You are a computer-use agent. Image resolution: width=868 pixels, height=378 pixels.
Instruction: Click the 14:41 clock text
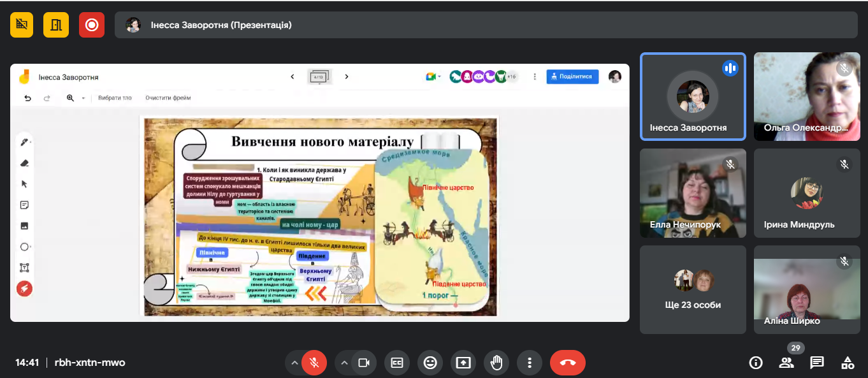tap(27, 363)
